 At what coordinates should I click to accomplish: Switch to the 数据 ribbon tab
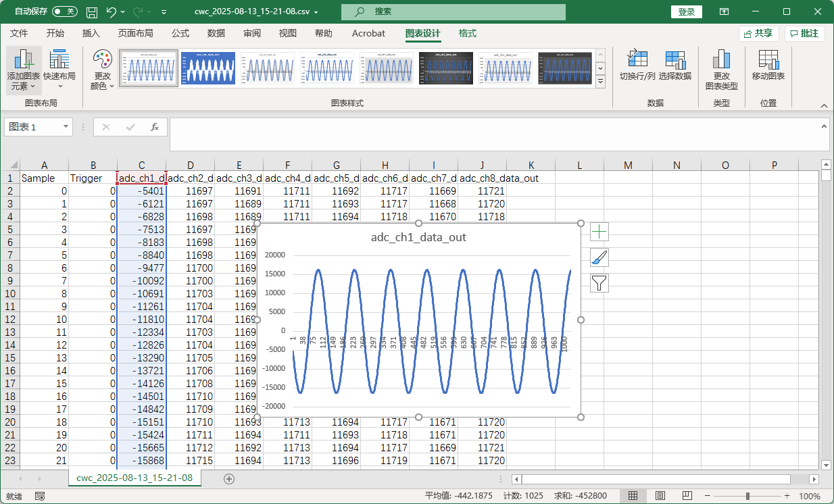tap(216, 33)
